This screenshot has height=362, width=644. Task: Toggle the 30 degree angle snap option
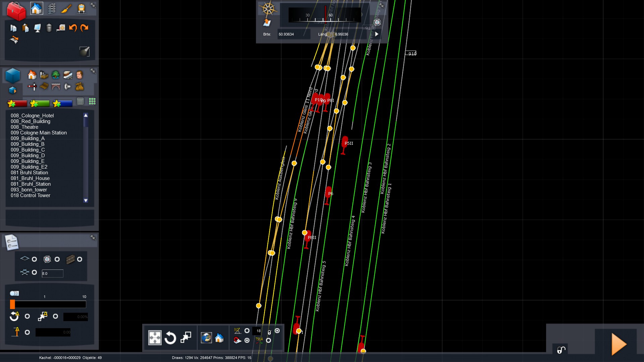point(247,331)
